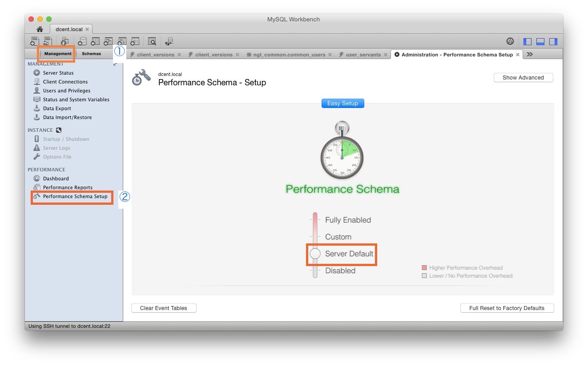The height and width of the screenshot is (366, 588).
Task: Open the second client_versions tab
Action: pyautogui.click(x=214, y=55)
